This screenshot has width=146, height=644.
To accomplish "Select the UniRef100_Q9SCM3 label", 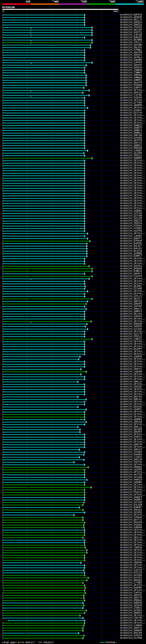I will [x=131, y=93].
